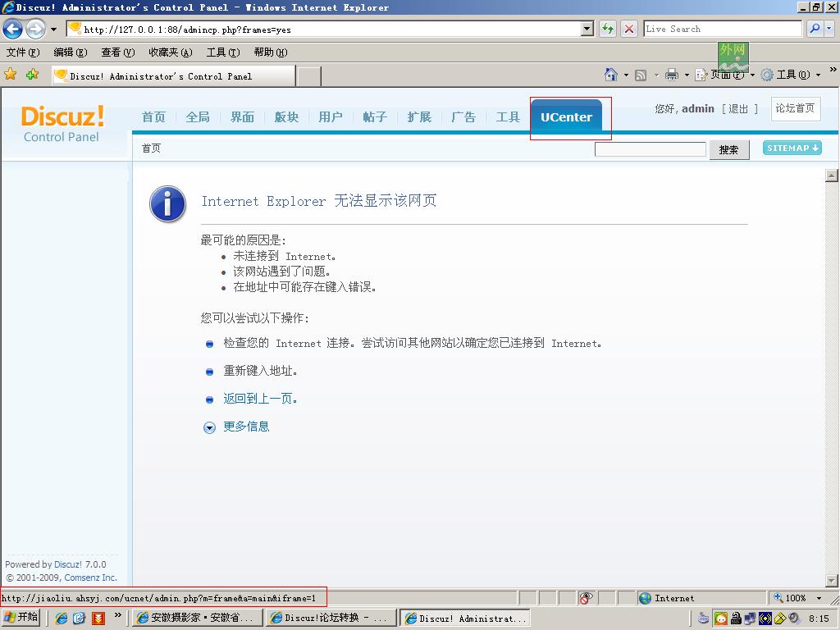Expand the Print options dropdown arrow
Image resolution: width=840 pixels, height=630 pixels.
pyautogui.click(x=687, y=75)
